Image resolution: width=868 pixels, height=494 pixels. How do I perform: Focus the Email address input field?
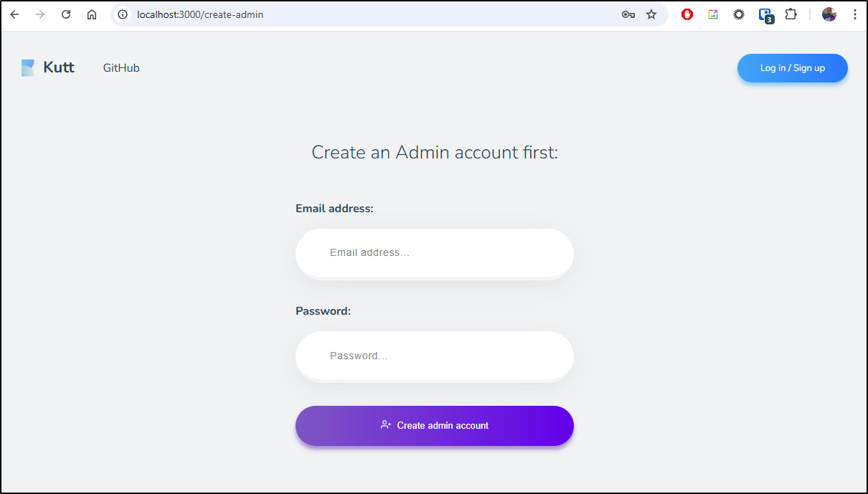435,252
